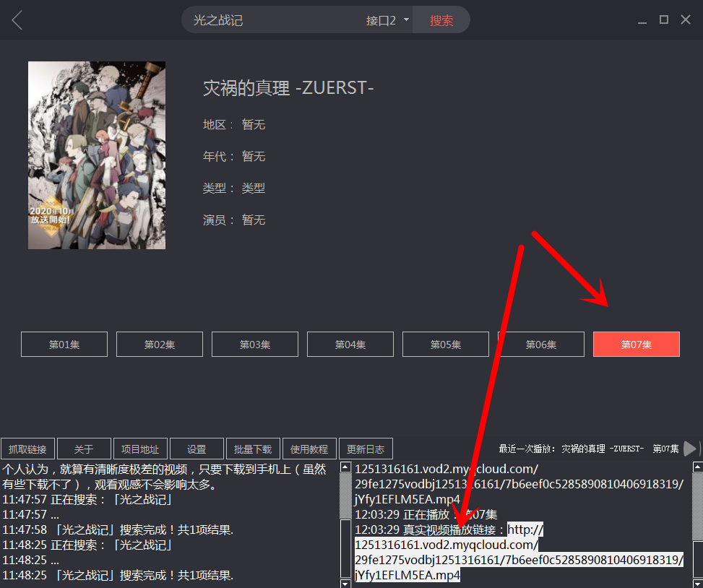
Task: Click the 演员： 暂无 info line
Action: (x=234, y=220)
